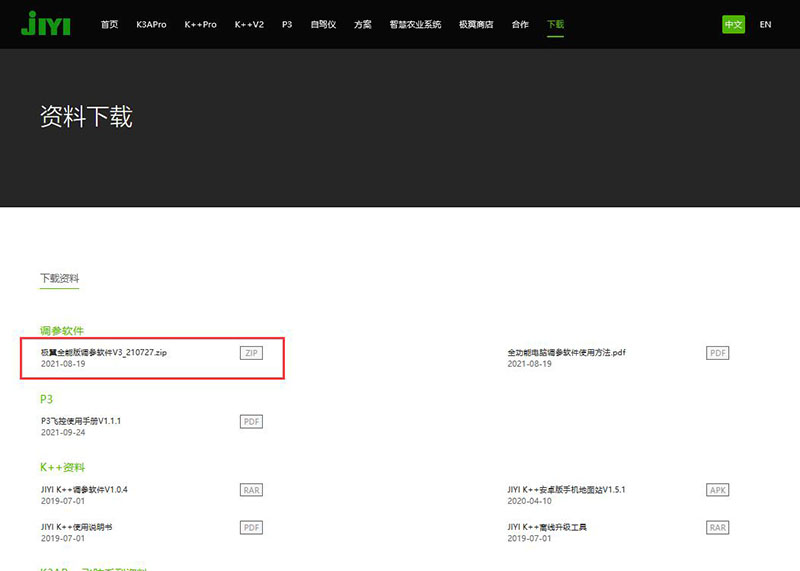Click the RAR badge for K++离线升级工具

pos(718,527)
